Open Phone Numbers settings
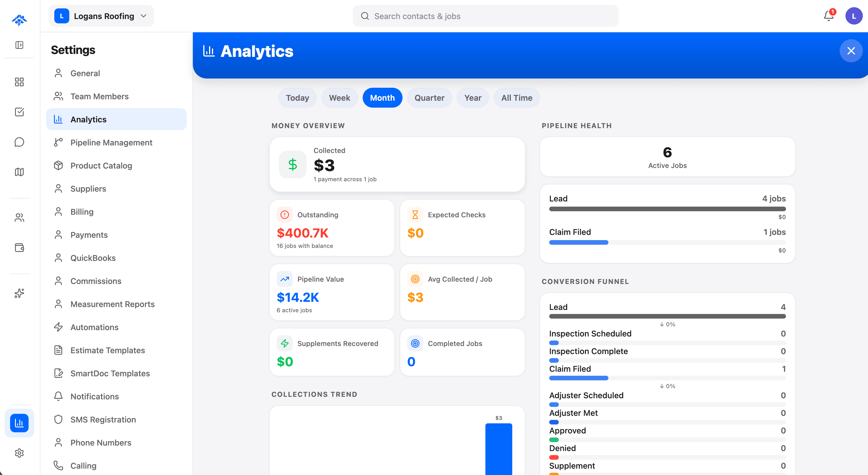 tap(116, 442)
